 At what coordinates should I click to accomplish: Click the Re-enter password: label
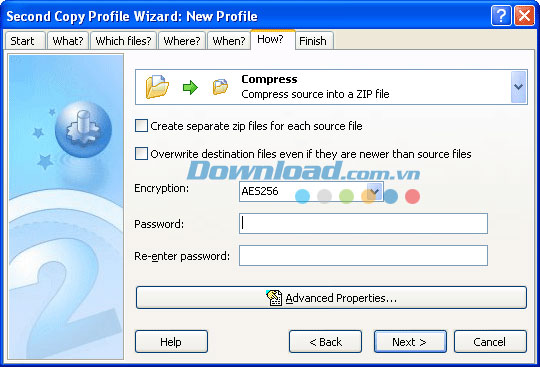[x=182, y=256]
